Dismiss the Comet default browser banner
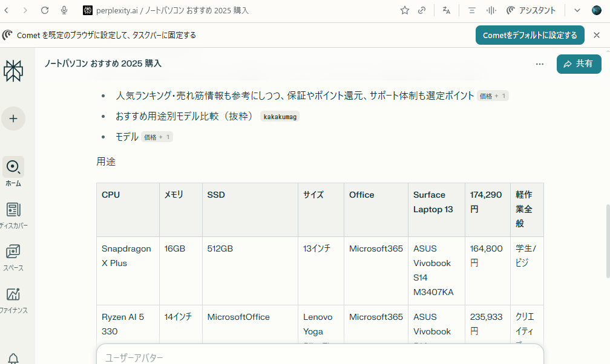This screenshot has height=364, width=610. coord(597,35)
